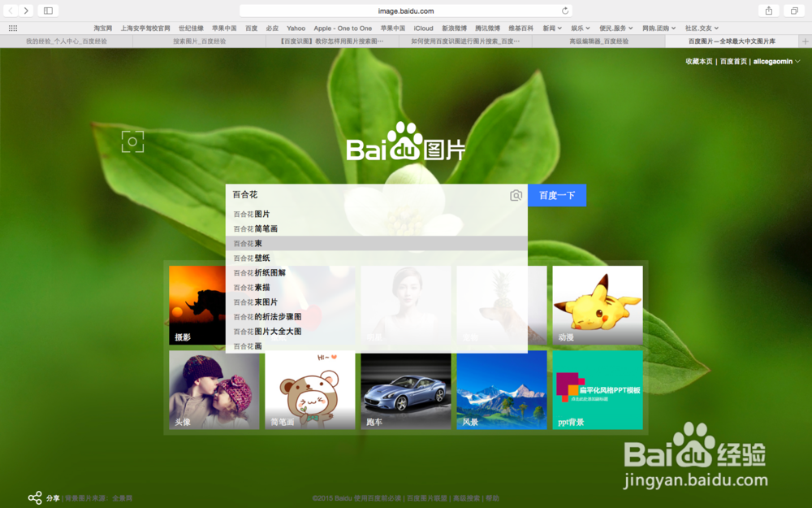Open the Safari share icon
The width and height of the screenshot is (812, 508).
click(769, 11)
